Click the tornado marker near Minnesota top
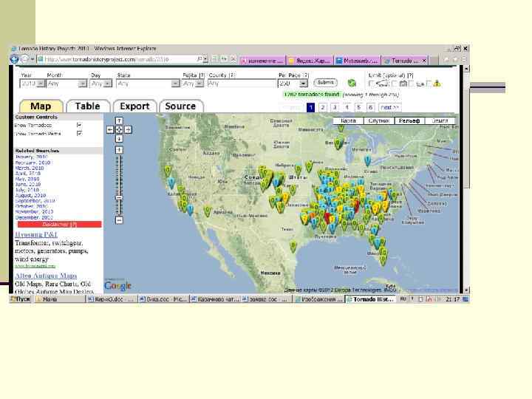Screen dimensions: 532x399 click(341, 128)
